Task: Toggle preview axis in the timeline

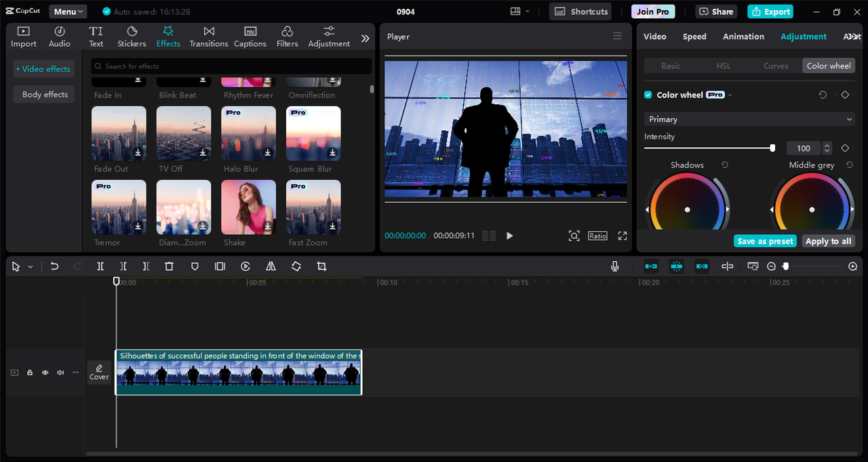Action: 728,267
